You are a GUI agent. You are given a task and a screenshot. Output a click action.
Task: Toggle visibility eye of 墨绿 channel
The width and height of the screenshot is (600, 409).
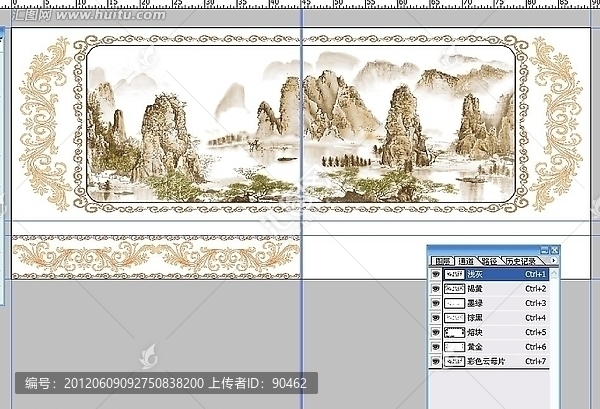tap(435, 303)
